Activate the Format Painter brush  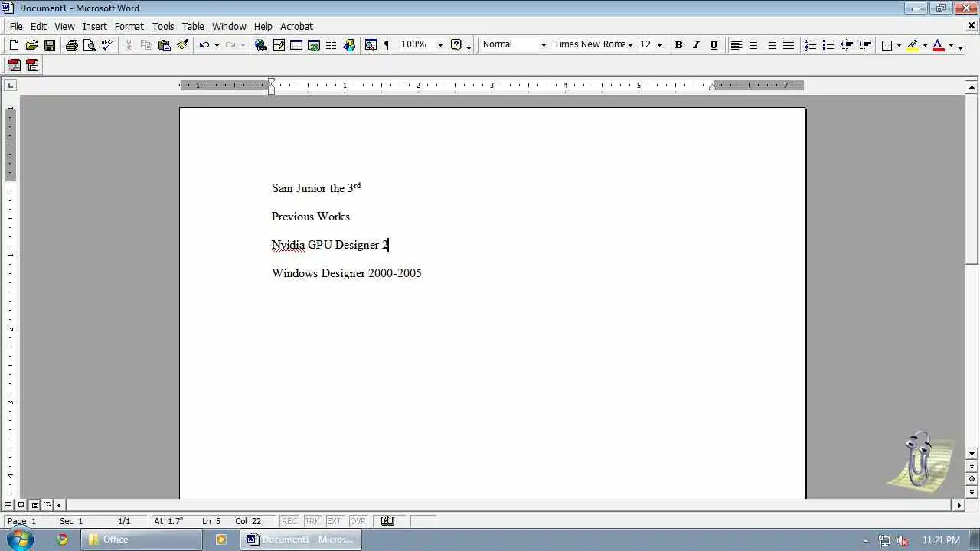tap(182, 45)
